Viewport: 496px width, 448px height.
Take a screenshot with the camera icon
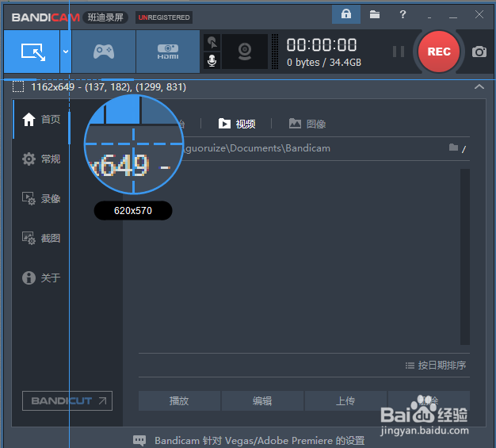[479, 52]
